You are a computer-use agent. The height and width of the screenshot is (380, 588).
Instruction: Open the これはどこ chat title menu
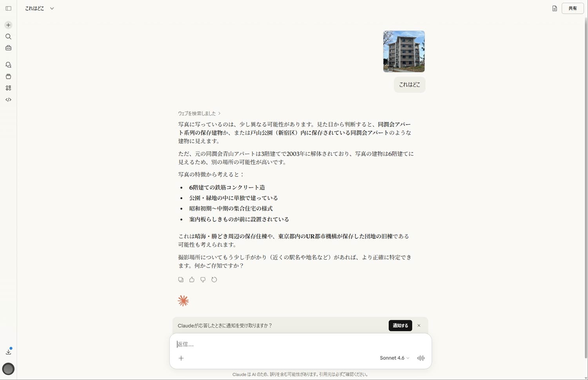pyautogui.click(x=51, y=8)
